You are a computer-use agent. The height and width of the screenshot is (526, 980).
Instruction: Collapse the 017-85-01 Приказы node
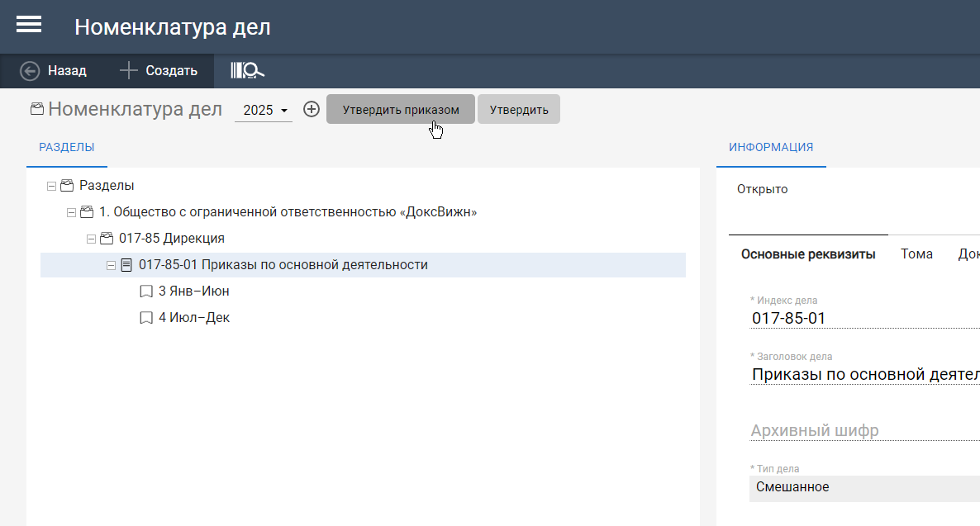[x=111, y=266]
